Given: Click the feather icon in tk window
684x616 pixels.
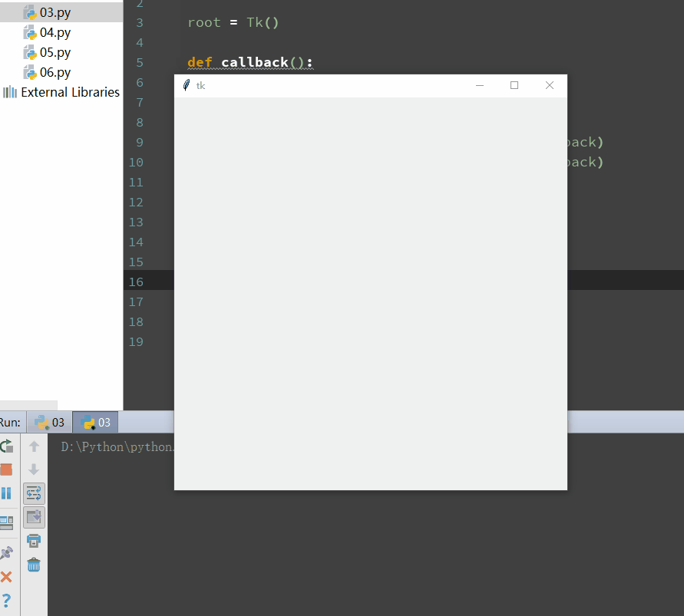Looking at the screenshot, I should [187, 85].
